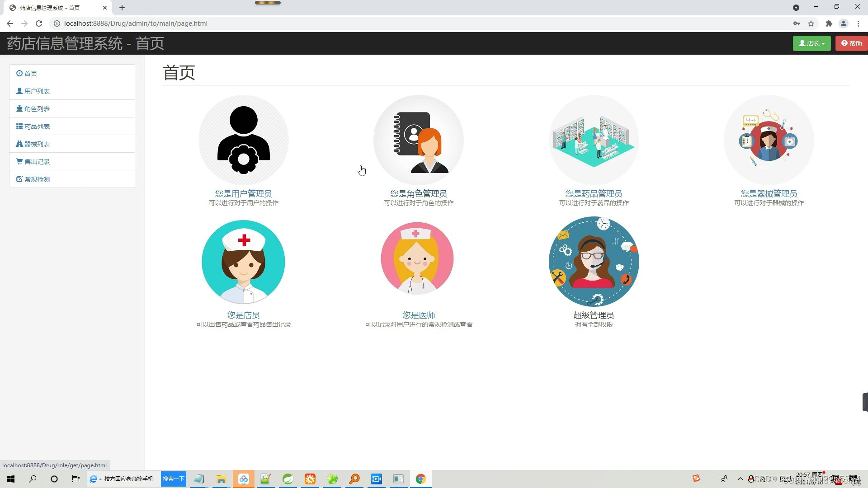The width and height of the screenshot is (868, 488).
Task: Click the 超级管理员 avatar image
Action: coord(594,261)
